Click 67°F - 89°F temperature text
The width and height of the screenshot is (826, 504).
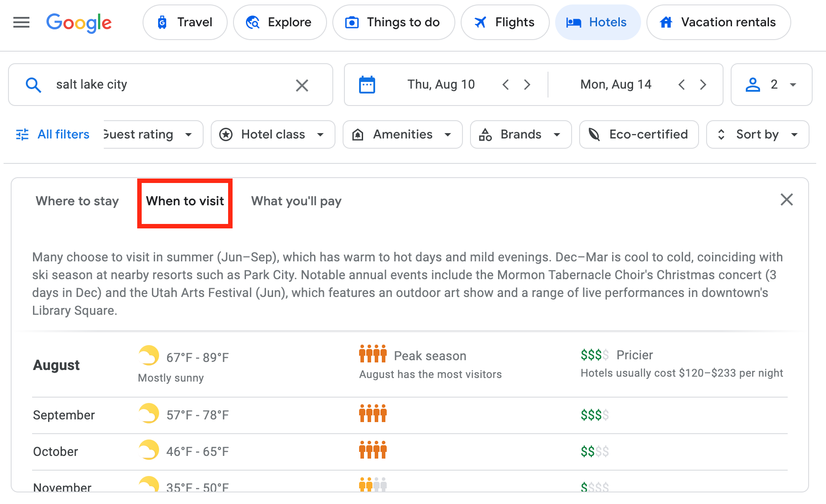[197, 358]
